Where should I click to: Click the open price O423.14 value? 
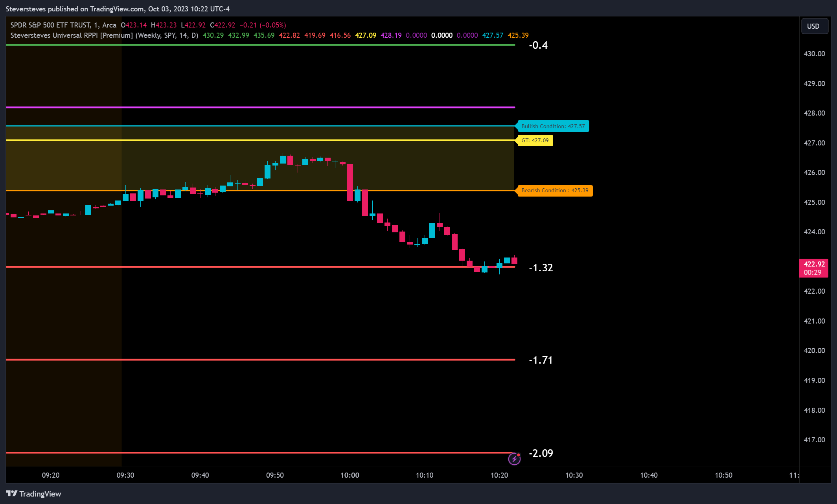point(134,25)
